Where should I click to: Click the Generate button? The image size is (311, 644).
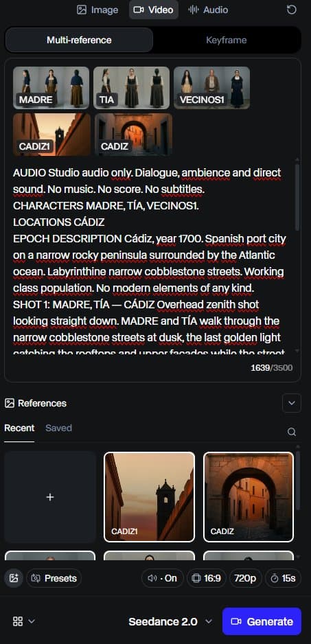(262, 621)
